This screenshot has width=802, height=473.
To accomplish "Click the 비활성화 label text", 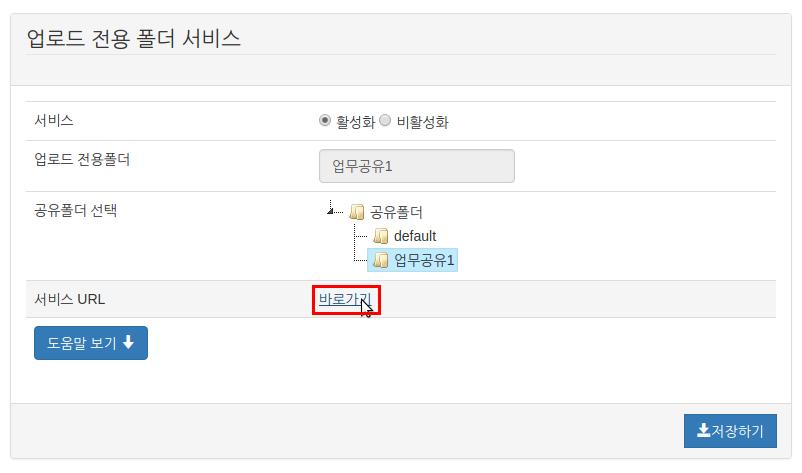I will [x=422, y=122].
